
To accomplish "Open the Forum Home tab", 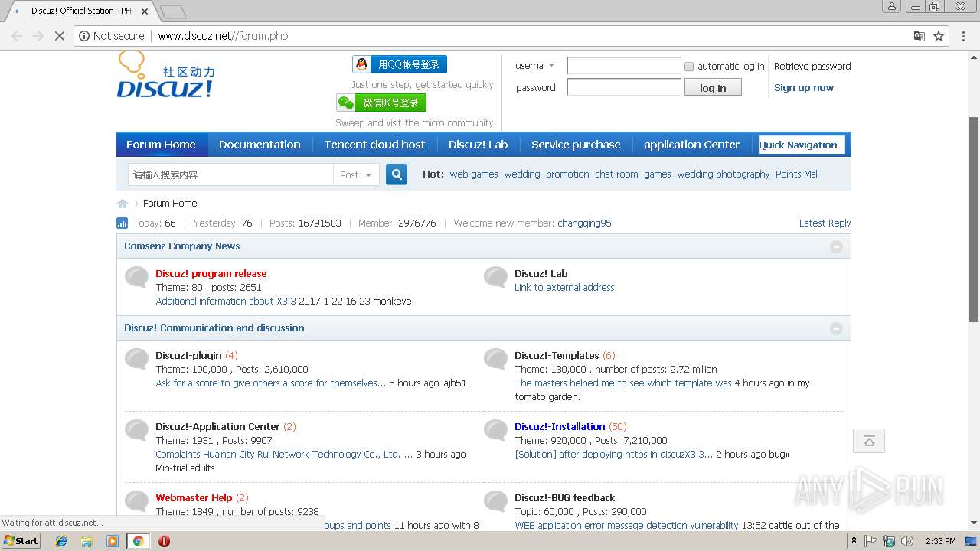I will 161,145.
